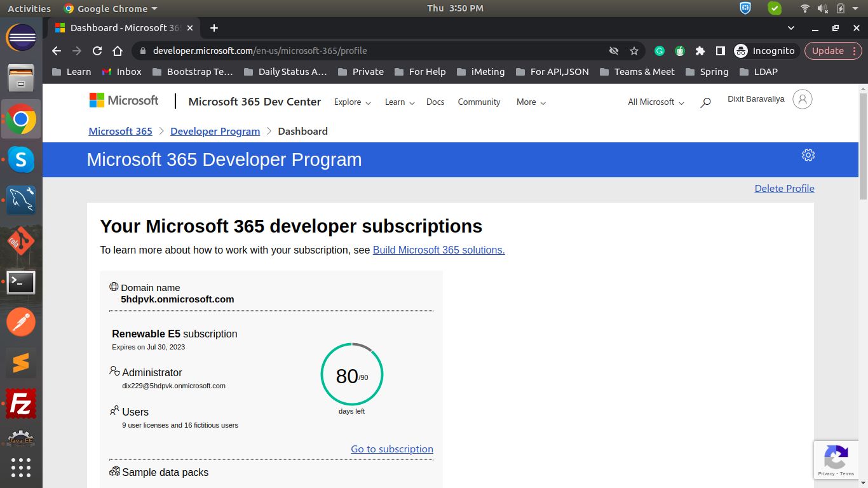Open the Build Microsoft 365 solutions link

click(439, 250)
